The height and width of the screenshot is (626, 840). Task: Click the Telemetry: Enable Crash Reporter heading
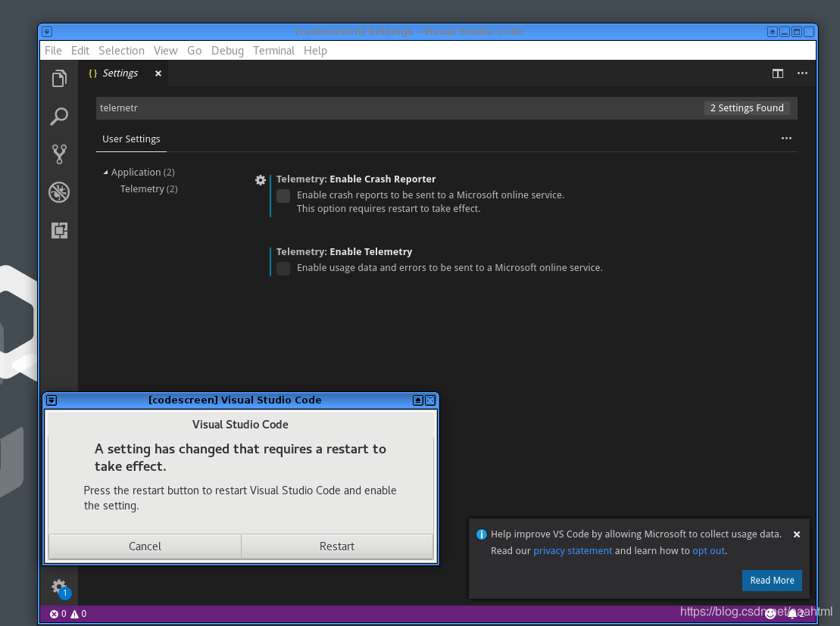click(x=356, y=179)
